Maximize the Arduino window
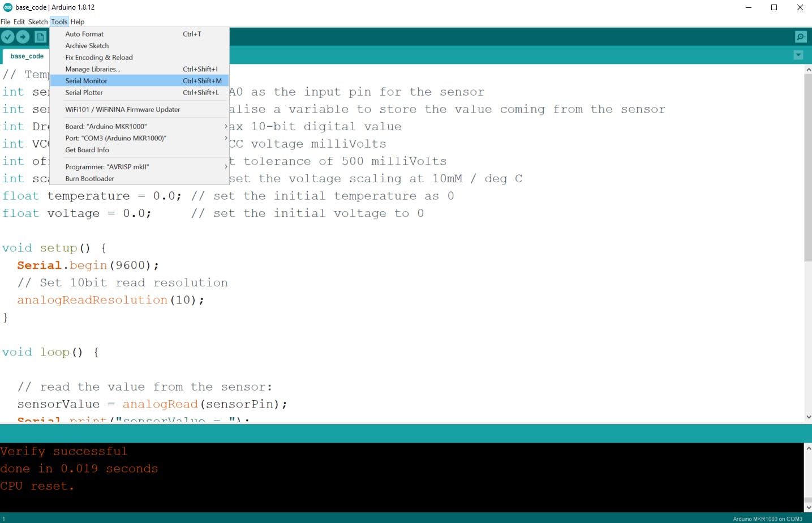The image size is (812, 523). tap(774, 7)
